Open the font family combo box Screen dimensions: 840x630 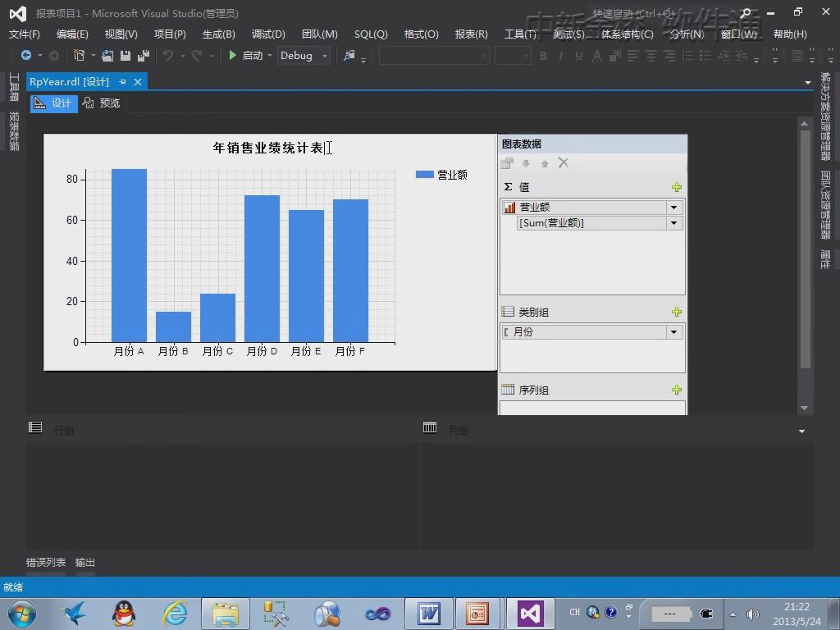click(x=434, y=56)
